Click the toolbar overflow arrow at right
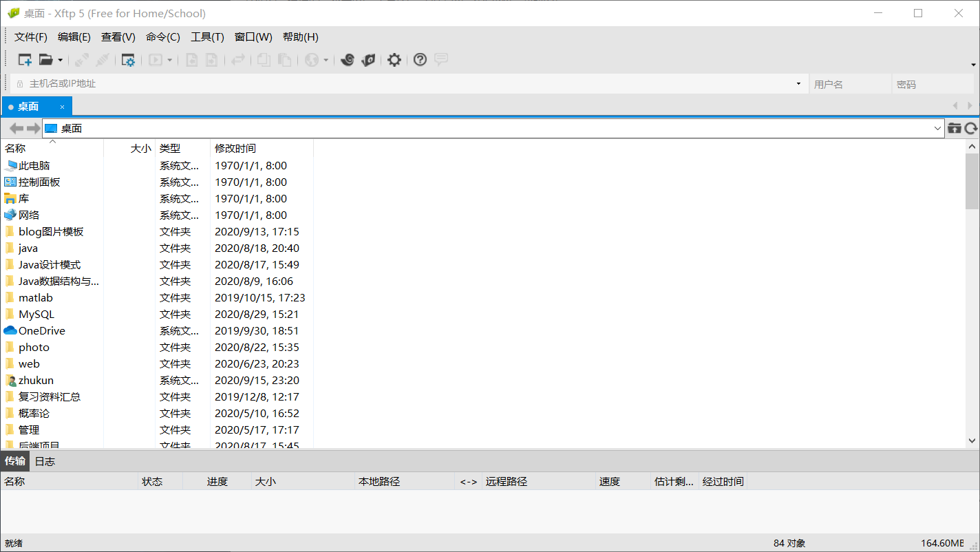 pos(973,65)
